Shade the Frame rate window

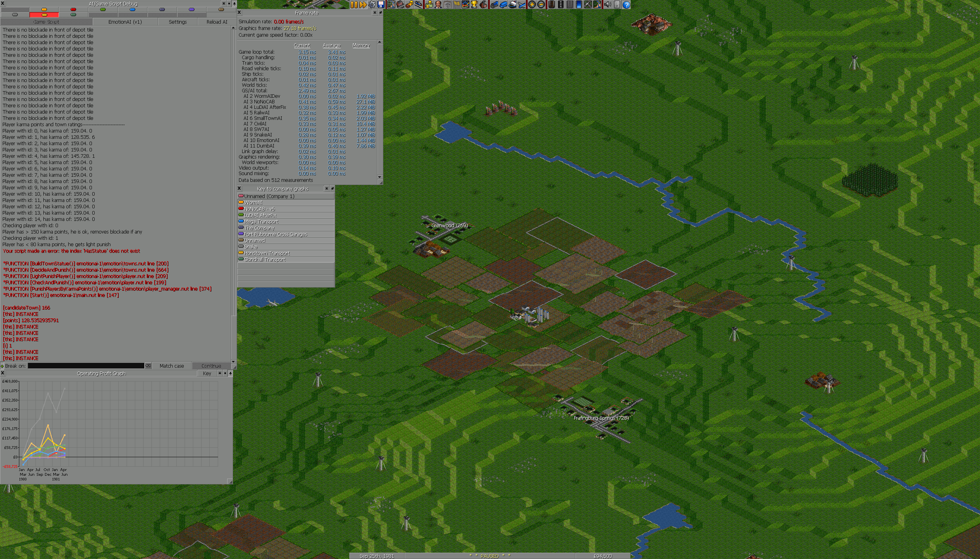[374, 13]
